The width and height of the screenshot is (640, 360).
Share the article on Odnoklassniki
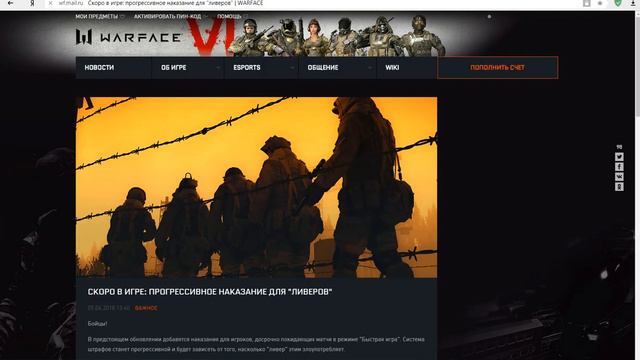619,187
